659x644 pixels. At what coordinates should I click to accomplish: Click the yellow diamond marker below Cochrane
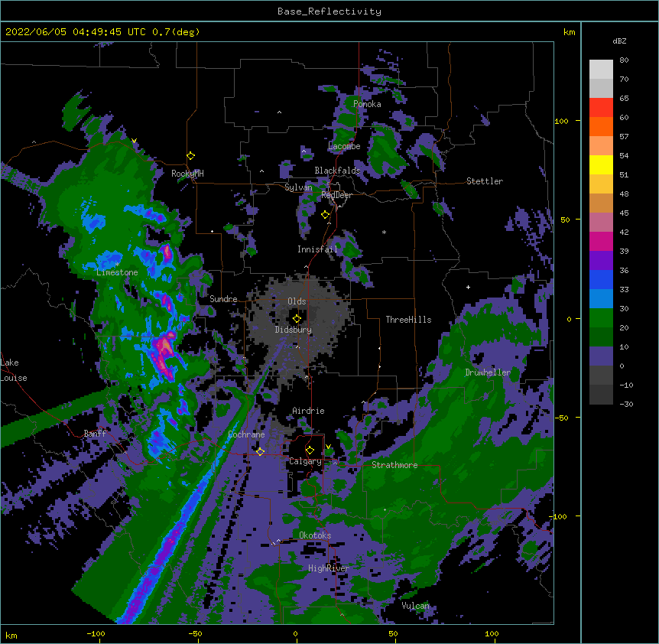coord(260,451)
